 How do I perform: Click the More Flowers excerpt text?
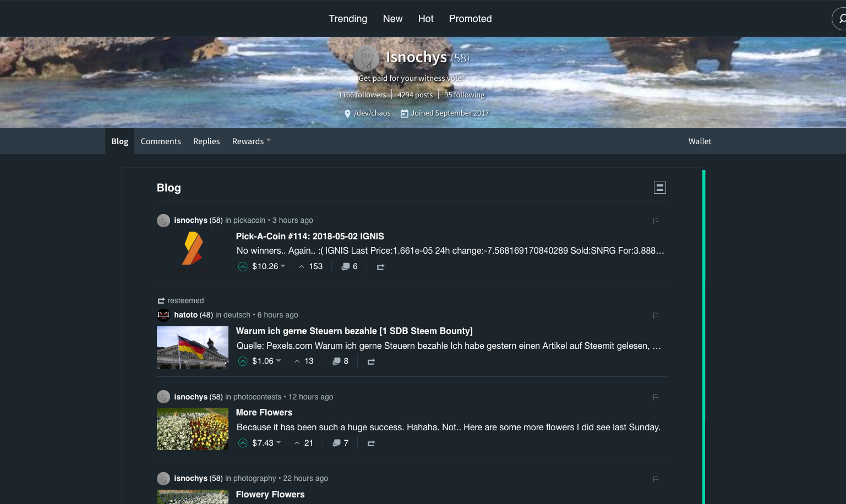pyautogui.click(x=449, y=427)
